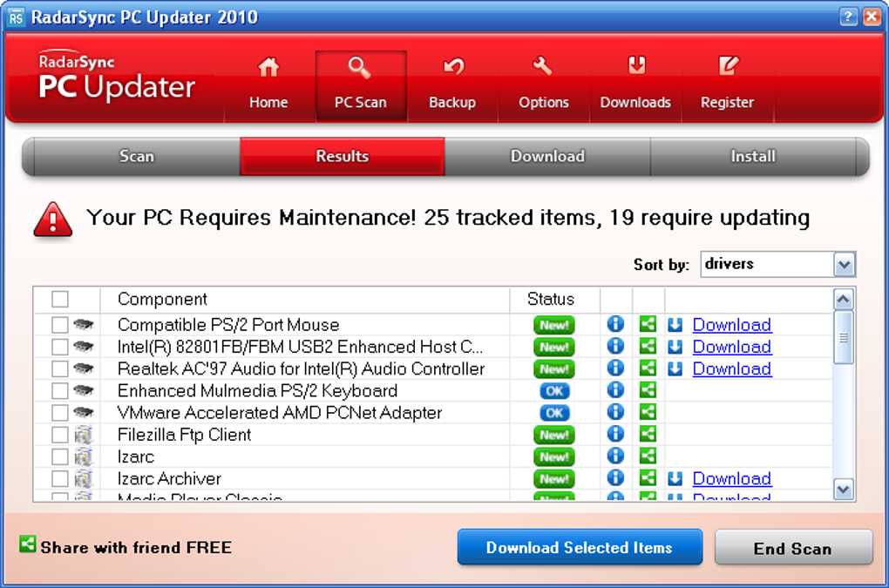Go to Downloads in top toolbar
The height and width of the screenshot is (588, 889).
[x=635, y=85]
